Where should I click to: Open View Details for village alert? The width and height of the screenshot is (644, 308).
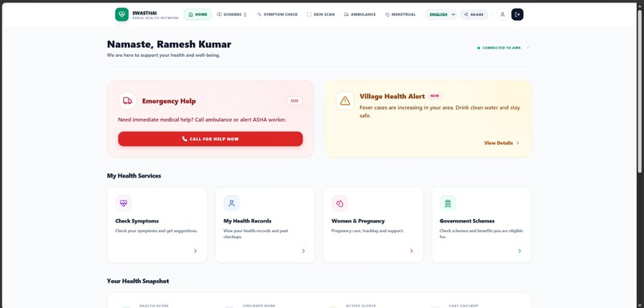pyautogui.click(x=502, y=143)
